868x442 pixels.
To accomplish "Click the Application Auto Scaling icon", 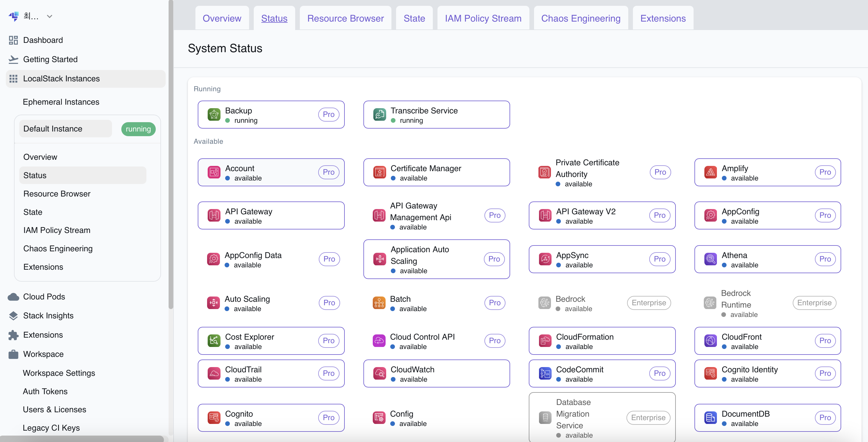I will pyautogui.click(x=379, y=259).
